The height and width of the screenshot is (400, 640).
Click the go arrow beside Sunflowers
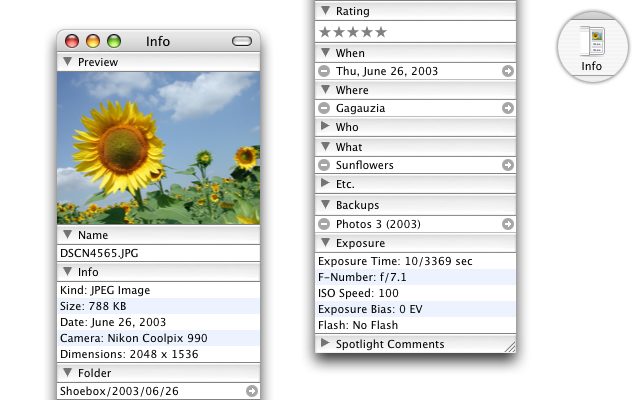[x=508, y=165]
